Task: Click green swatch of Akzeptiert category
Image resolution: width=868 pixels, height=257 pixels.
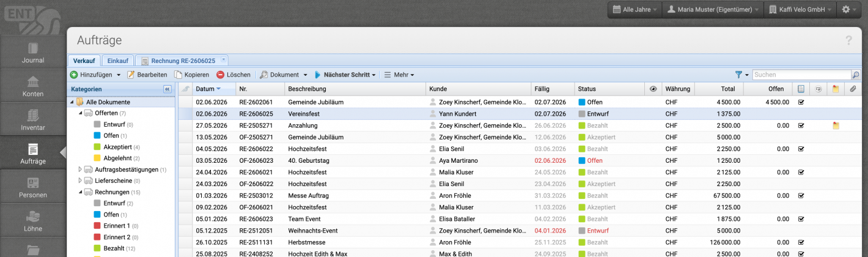Action: pyautogui.click(x=98, y=147)
